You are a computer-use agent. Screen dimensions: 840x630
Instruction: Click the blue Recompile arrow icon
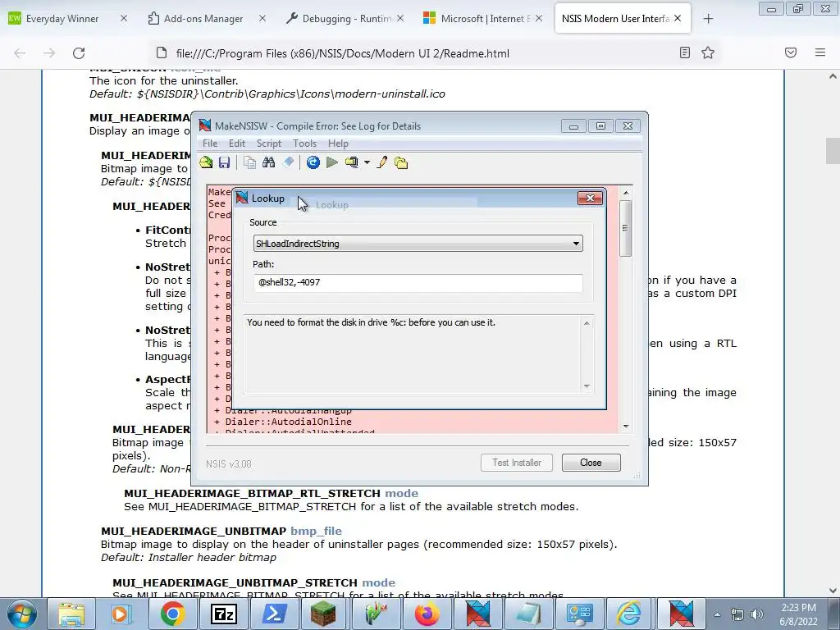(x=313, y=162)
